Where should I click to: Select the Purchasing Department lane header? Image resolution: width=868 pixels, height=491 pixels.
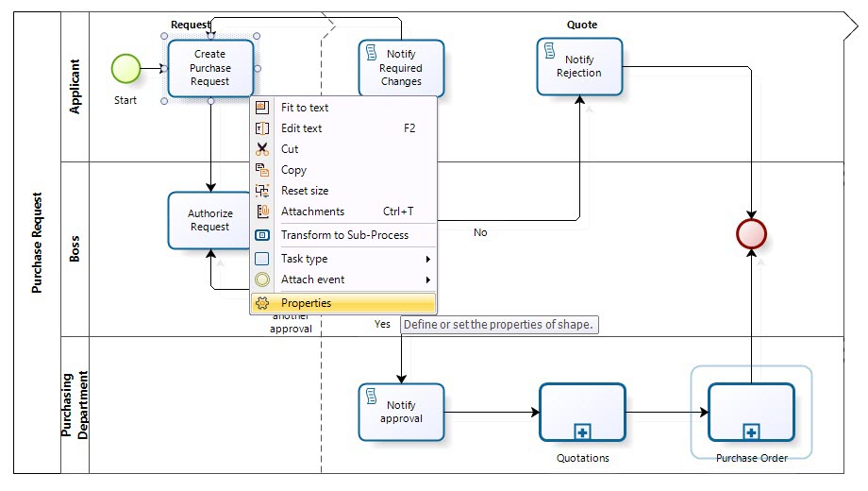(75, 405)
